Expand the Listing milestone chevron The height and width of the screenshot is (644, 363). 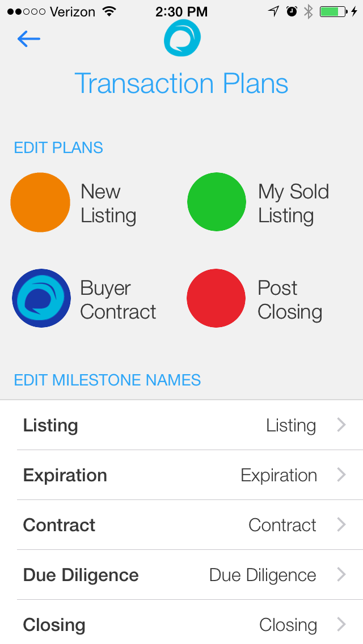pos(341,425)
